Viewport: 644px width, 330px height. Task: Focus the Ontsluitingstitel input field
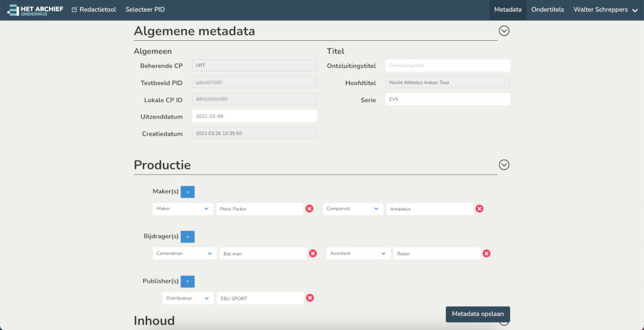point(448,65)
